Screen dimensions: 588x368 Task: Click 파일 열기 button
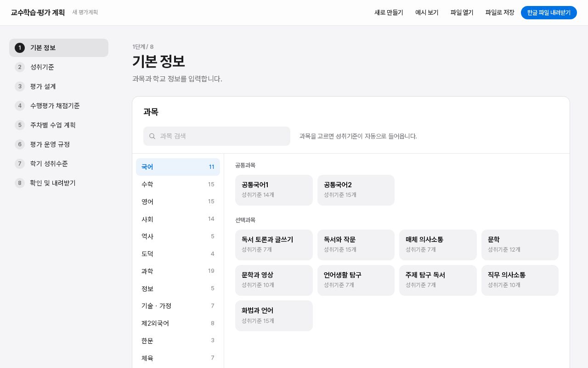tap(462, 13)
